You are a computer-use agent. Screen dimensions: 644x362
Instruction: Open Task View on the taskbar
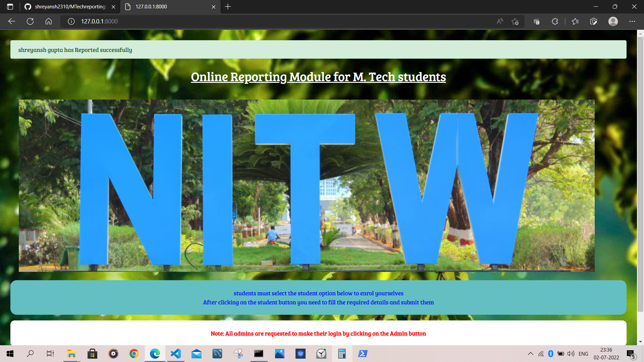[50, 354]
